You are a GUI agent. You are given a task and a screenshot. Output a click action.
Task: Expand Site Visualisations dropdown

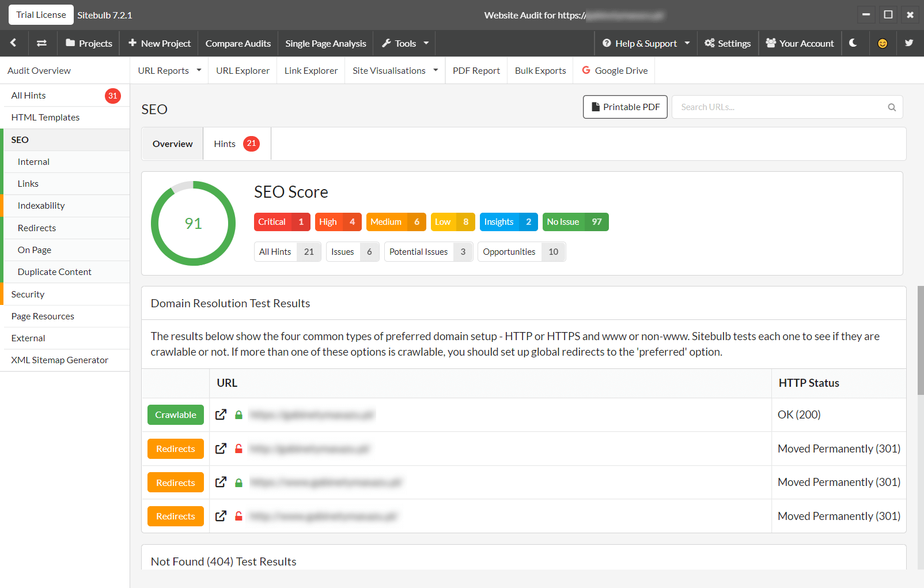[395, 70]
